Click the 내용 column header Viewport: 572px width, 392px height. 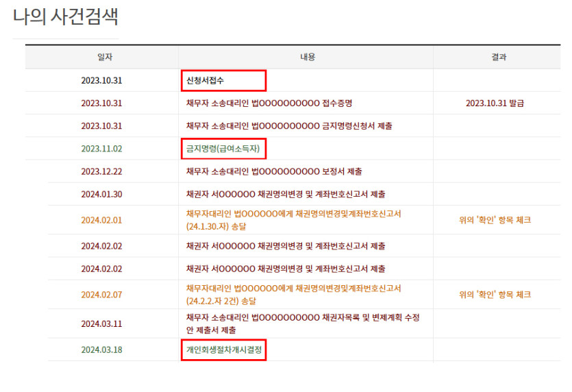(x=306, y=58)
